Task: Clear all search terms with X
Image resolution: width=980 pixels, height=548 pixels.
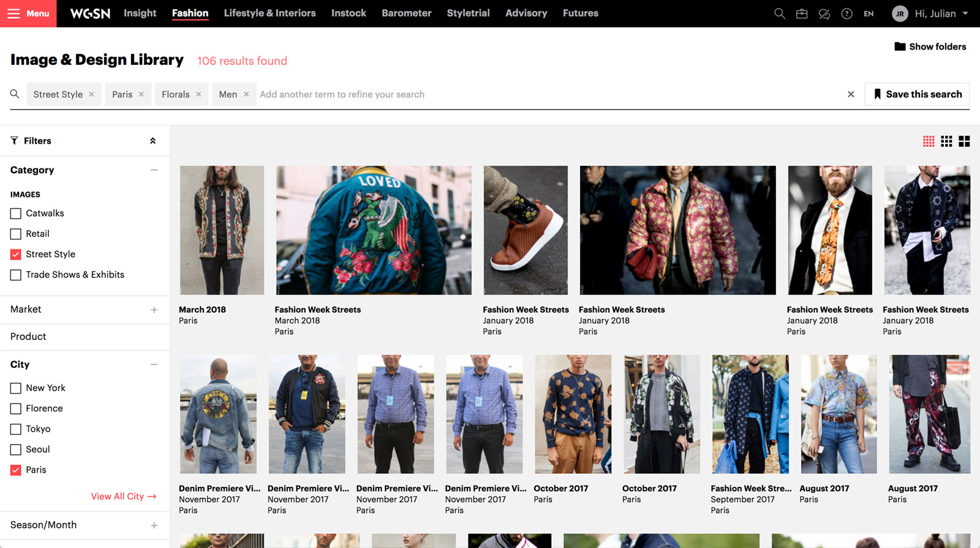Action: coord(851,94)
